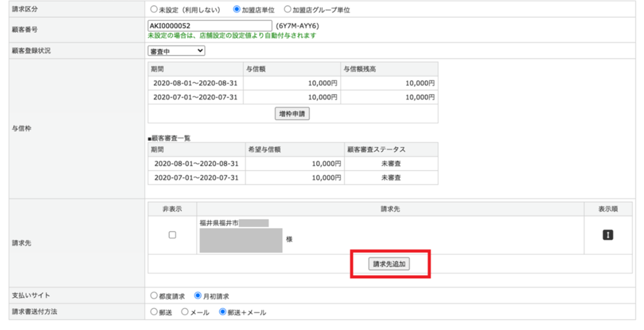644x330 pixels.
Task: Select 郵送+メール invoice delivery method
Action: tap(223, 312)
